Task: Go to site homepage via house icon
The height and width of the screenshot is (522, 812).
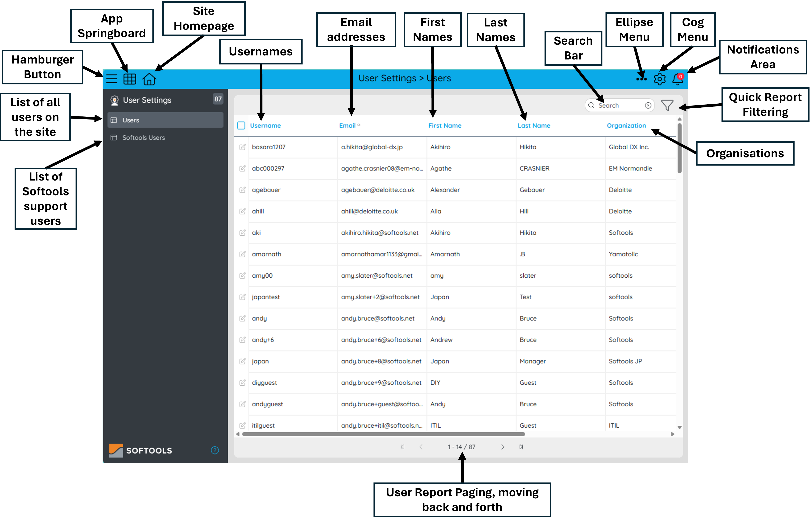Action: click(x=149, y=79)
